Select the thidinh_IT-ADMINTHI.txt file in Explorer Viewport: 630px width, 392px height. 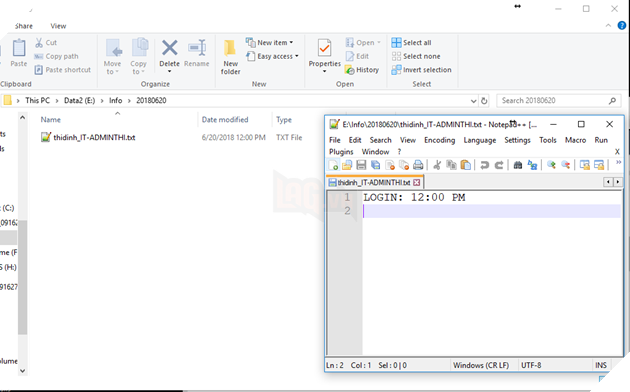pos(94,137)
